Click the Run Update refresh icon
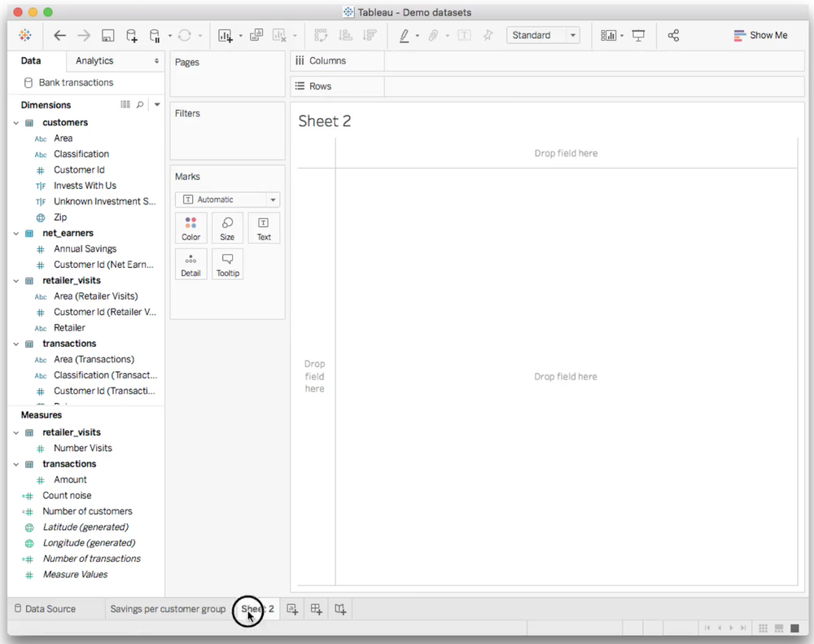This screenshot has height=644, width=814. click(184, 35)
